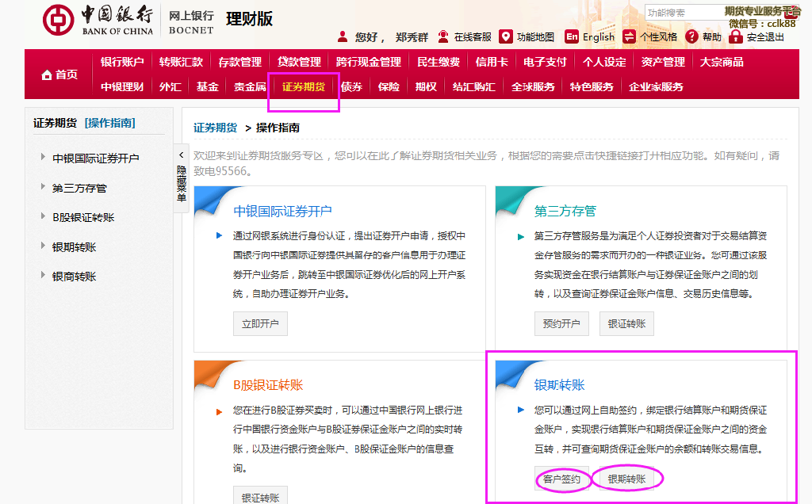Select the 证券期货 submenu
The width and height of the screenshot is (812, 504).
coord(304,87)
